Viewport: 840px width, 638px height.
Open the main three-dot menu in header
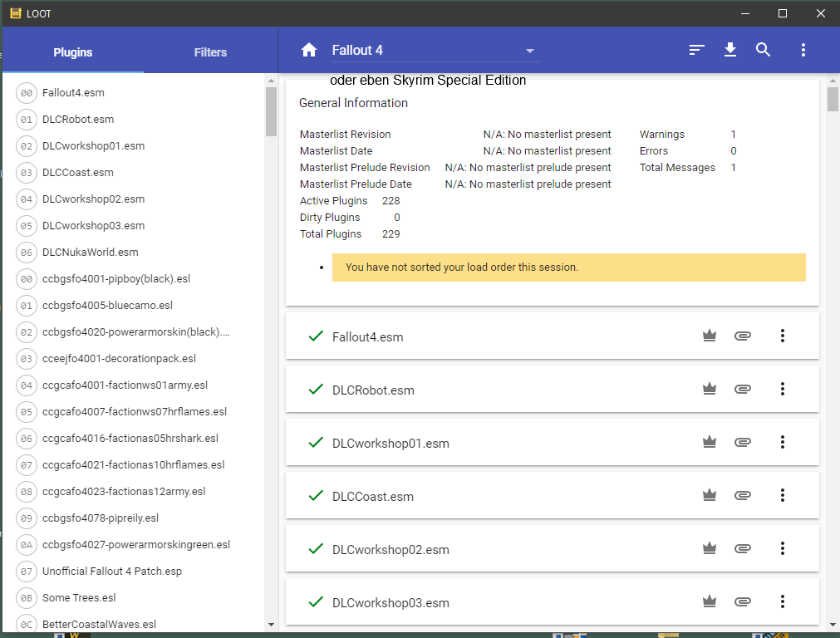click(803, 51)
